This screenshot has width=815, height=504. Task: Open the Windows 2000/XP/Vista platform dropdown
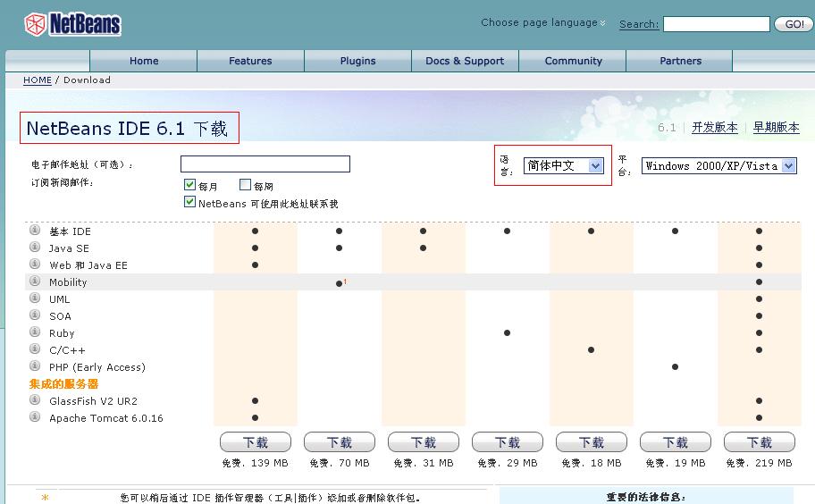pyautogui.click(x=718, y=165)
